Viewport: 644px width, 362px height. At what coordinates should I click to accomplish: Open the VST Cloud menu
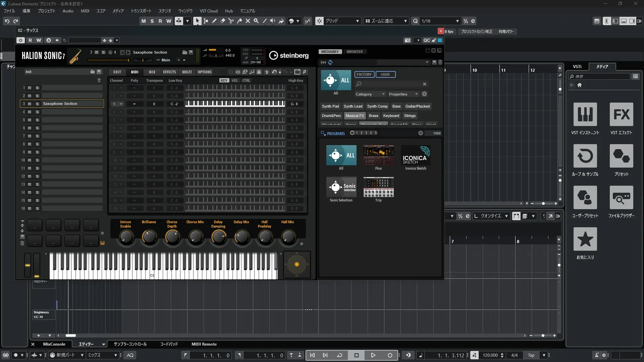point(209,11)
